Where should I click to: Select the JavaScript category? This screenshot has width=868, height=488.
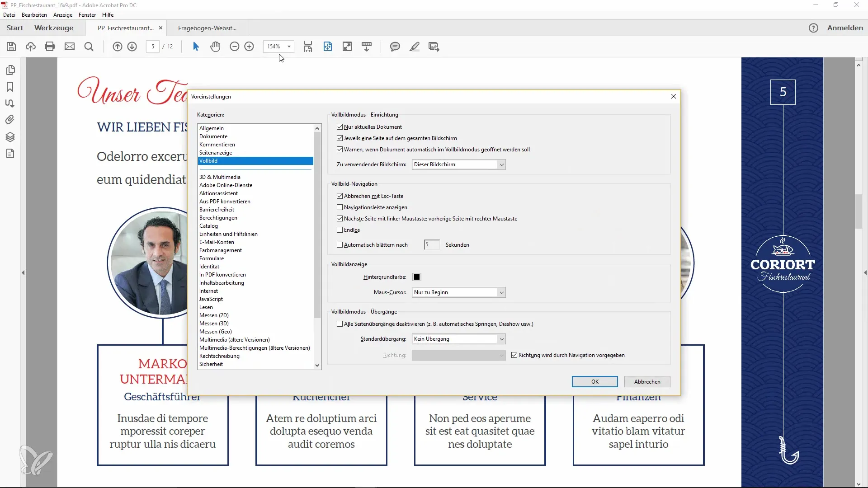point(255,299)
